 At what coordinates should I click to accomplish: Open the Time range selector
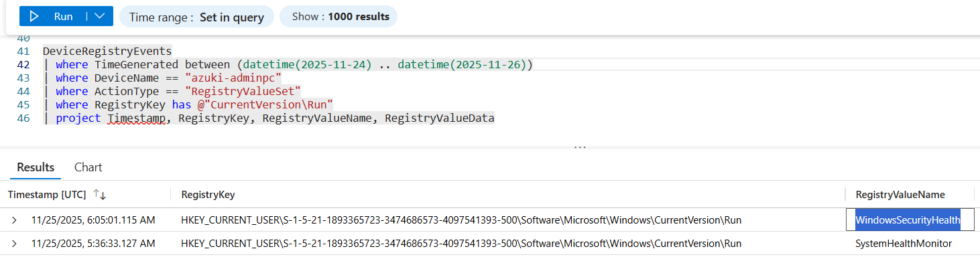(x=197, y=17)
